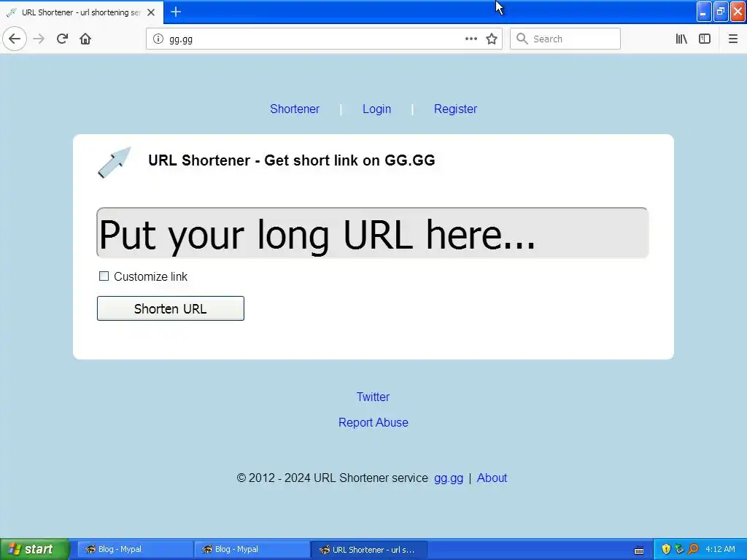Click the keyboard icon in taskbar
747x560 pixels.
point(639,550)
